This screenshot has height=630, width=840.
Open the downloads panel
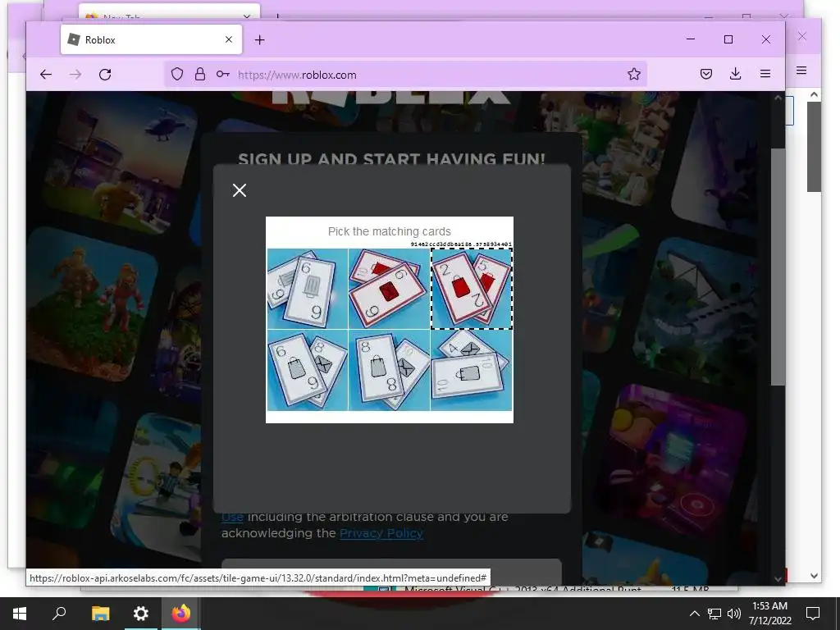[x=736, y=74]
